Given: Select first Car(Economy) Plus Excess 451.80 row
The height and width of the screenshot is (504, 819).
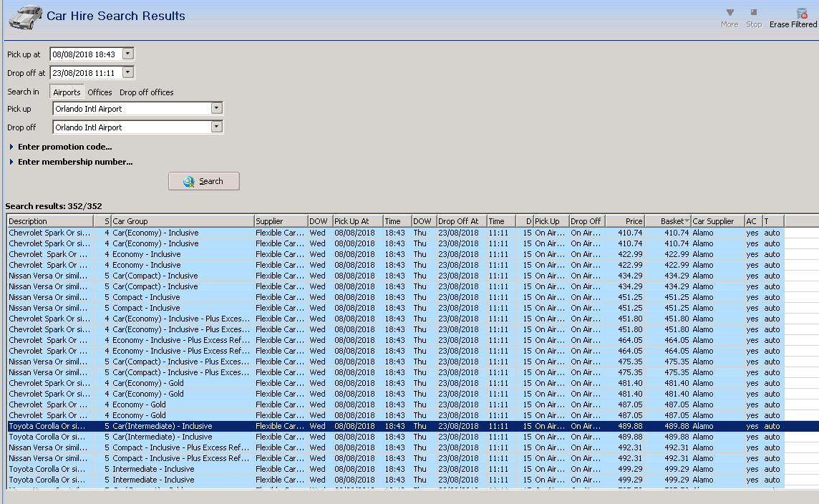Looking at the screenshot, I should 412,319.
